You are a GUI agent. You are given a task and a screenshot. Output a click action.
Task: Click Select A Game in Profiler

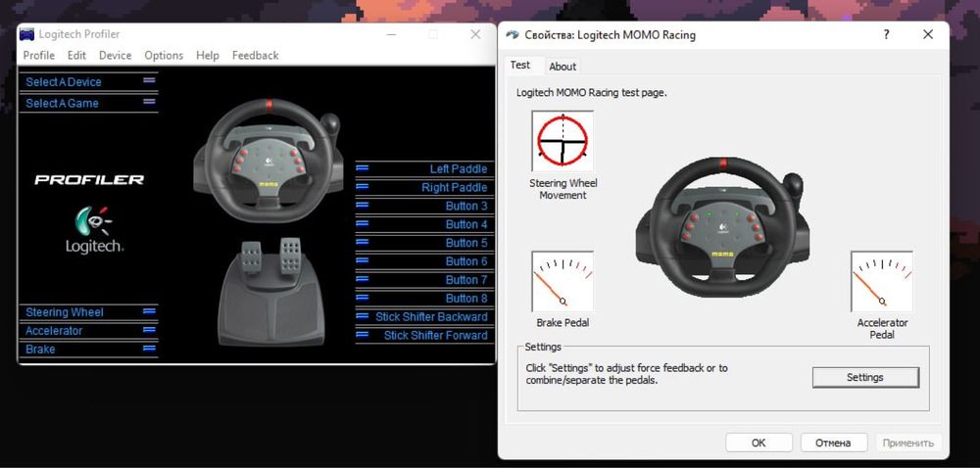62,103
